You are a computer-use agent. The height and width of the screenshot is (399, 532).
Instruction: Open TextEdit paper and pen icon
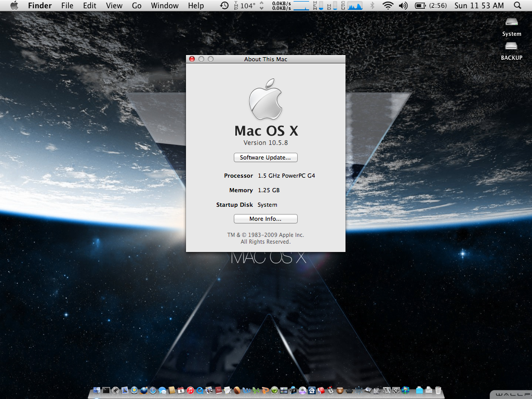[x=228, y=390]
